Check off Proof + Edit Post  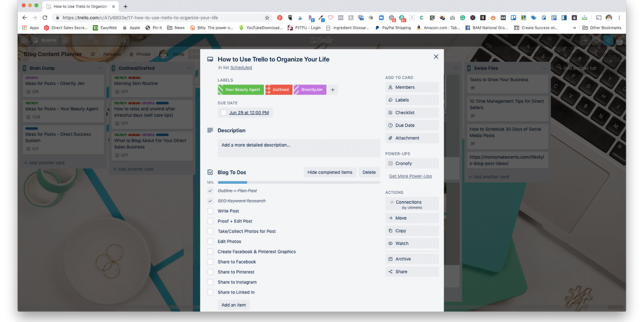pos(210,221)
